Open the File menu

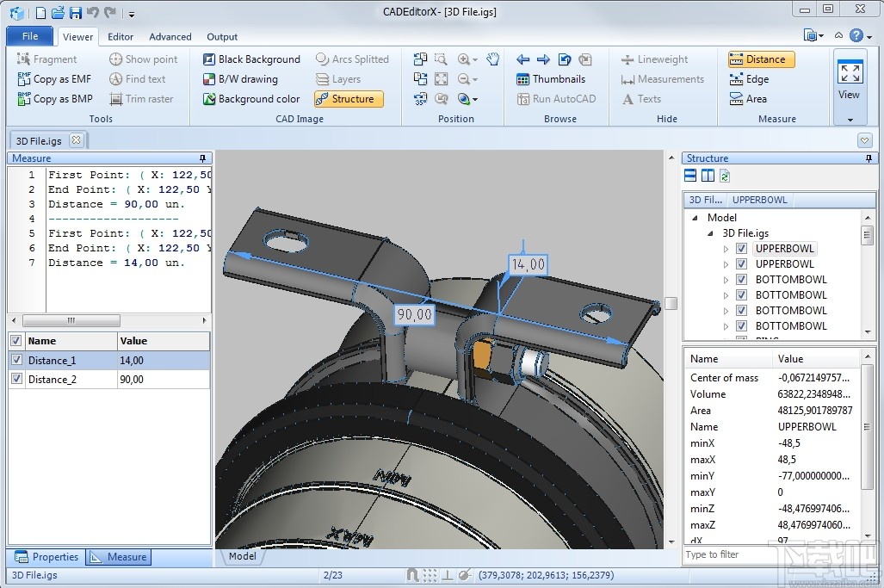pyautogui.click(x=30, y=36)
